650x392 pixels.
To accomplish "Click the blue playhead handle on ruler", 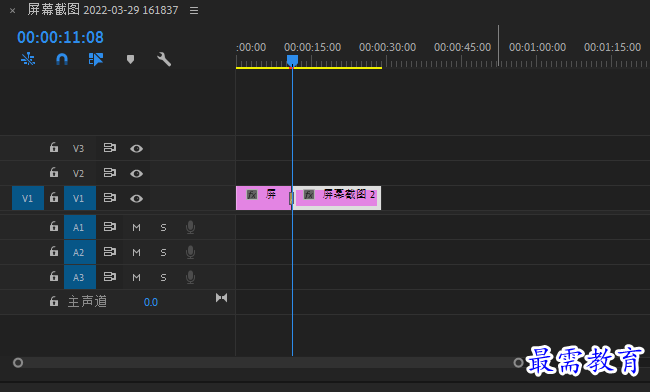I will 292,60.
